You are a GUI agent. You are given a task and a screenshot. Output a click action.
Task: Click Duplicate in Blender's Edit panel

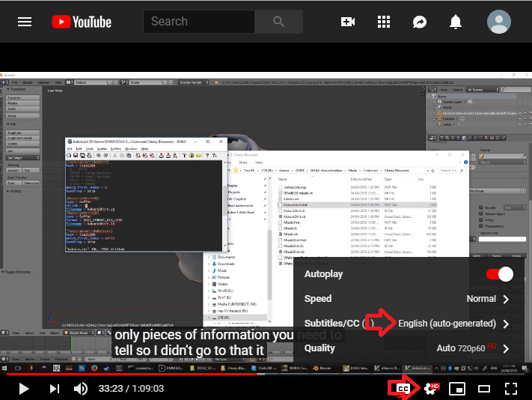[22, 133]
